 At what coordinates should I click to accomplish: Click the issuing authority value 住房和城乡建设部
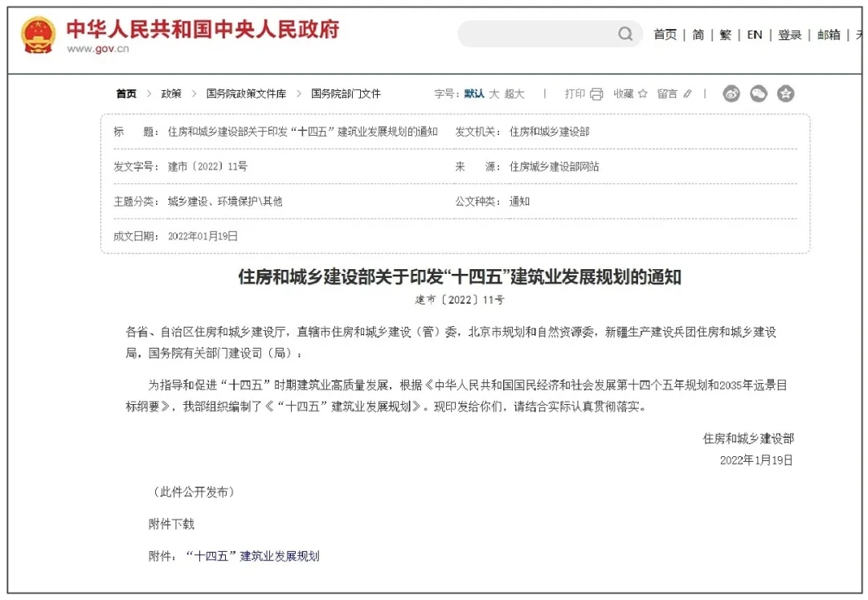(x=549, y=132)
